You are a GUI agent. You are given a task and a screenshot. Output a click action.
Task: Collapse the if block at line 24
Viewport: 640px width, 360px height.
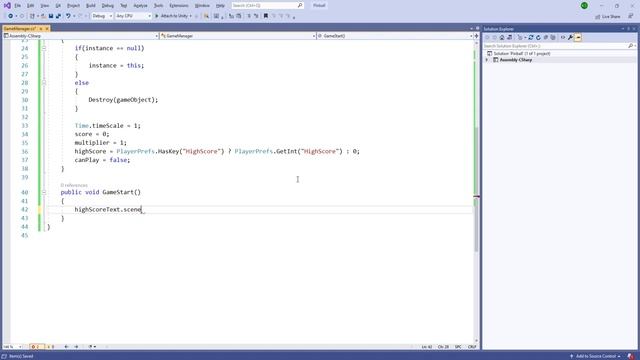pyautogui.click(x=44, y=48)
